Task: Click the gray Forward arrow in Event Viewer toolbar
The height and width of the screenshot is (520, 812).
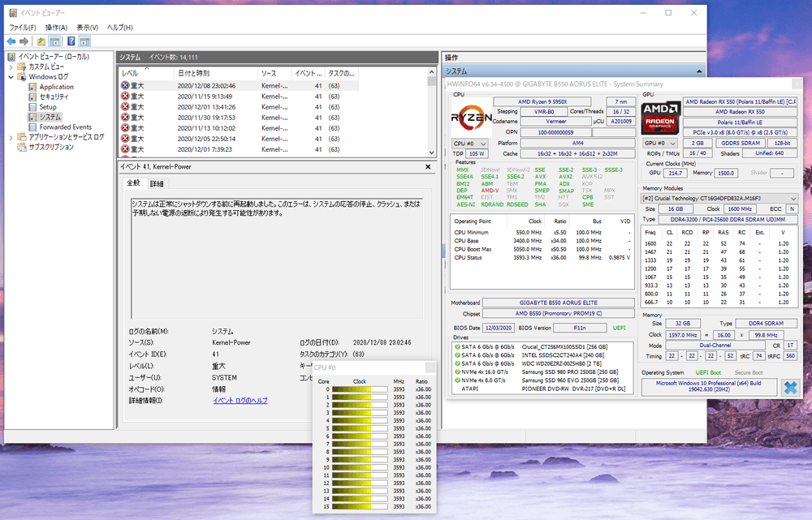Action: [24, 41]
